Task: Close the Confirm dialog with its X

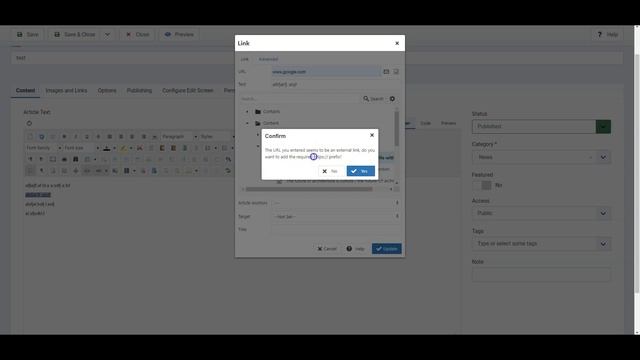Action: pos(372,135)
